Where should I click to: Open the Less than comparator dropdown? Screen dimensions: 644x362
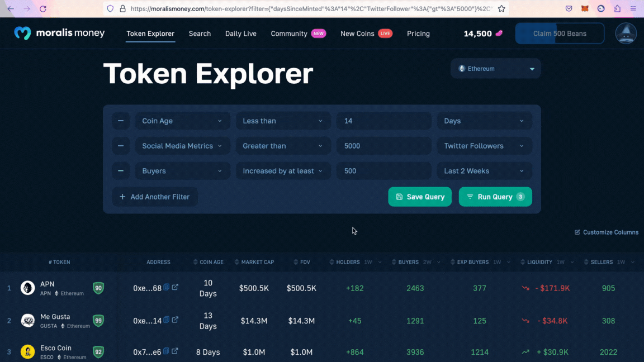283,121
